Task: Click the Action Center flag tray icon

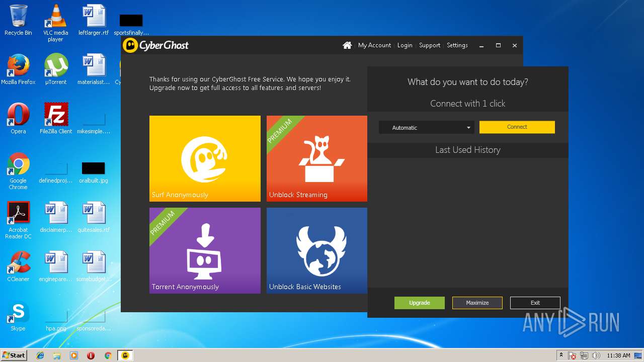Action: point(572,355)
